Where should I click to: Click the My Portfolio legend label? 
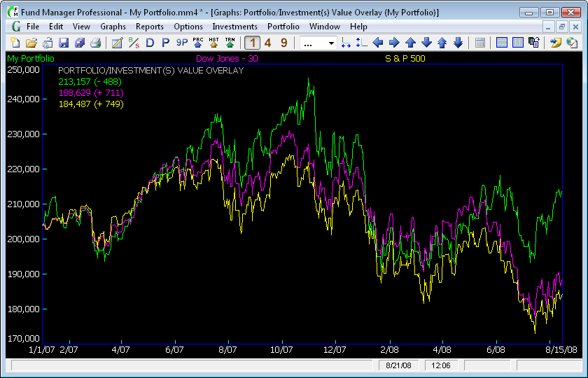pos(31,59)
